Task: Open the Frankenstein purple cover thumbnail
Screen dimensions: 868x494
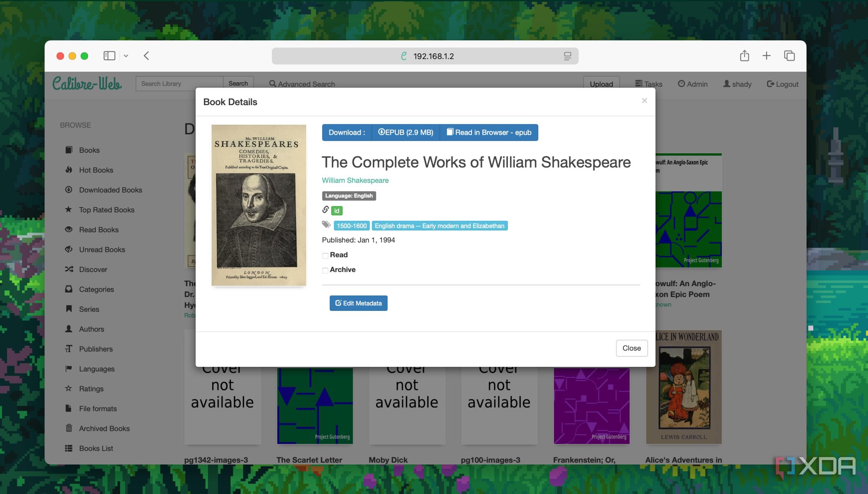Action: pyautogui.click(x=591, y=406)
